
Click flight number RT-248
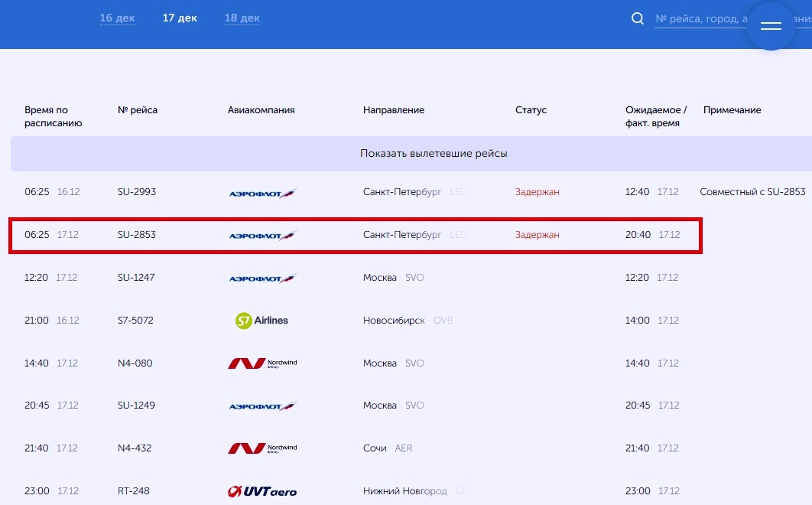(x=134, y=491)
